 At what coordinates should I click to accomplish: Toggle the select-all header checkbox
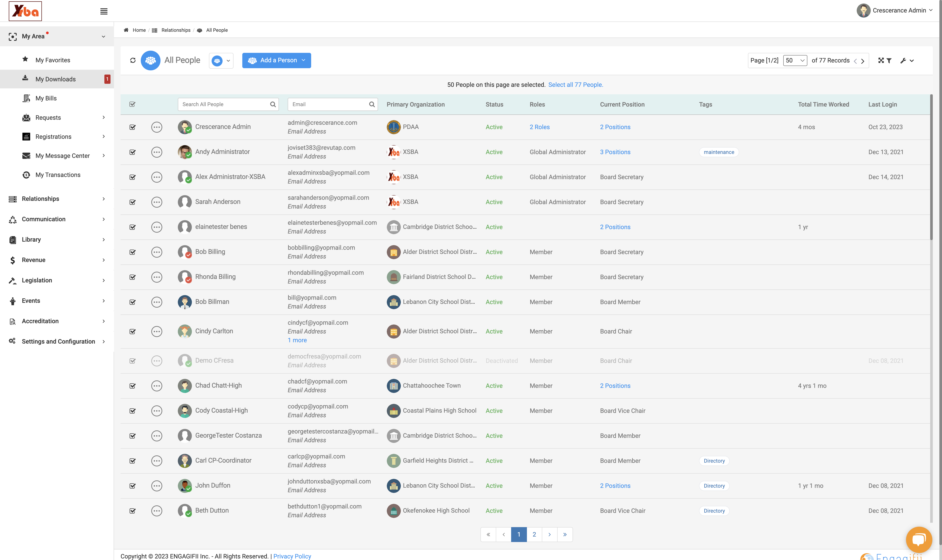point(132,104)
